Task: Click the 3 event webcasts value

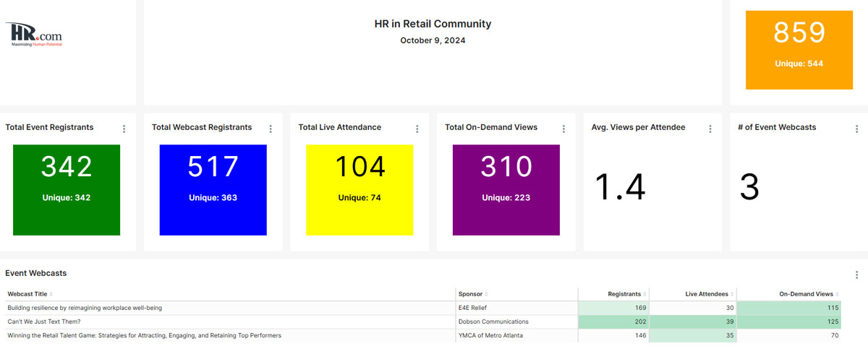Action: tap(749, 187)
